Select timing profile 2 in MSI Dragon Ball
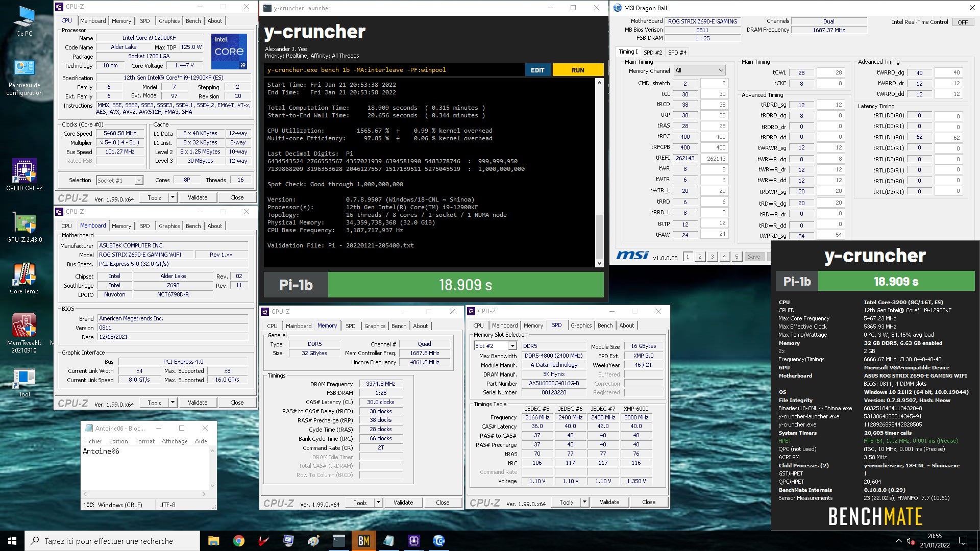 click(700, 257)
